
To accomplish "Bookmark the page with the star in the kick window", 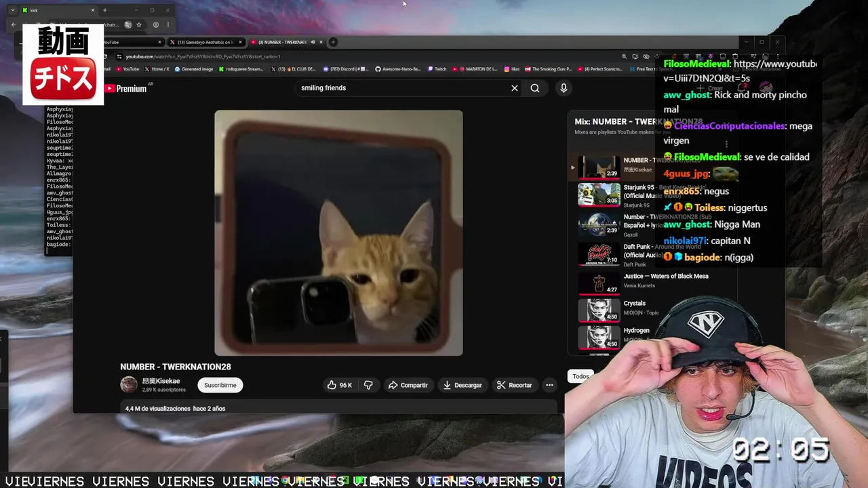I will click(x=139, y=25).
